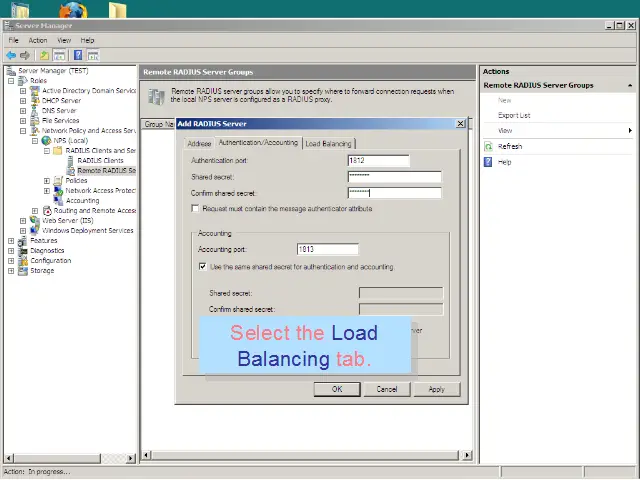Click the Refresh icon in Actions pane
The image size is (640, 480).
(x=488, y=147)
